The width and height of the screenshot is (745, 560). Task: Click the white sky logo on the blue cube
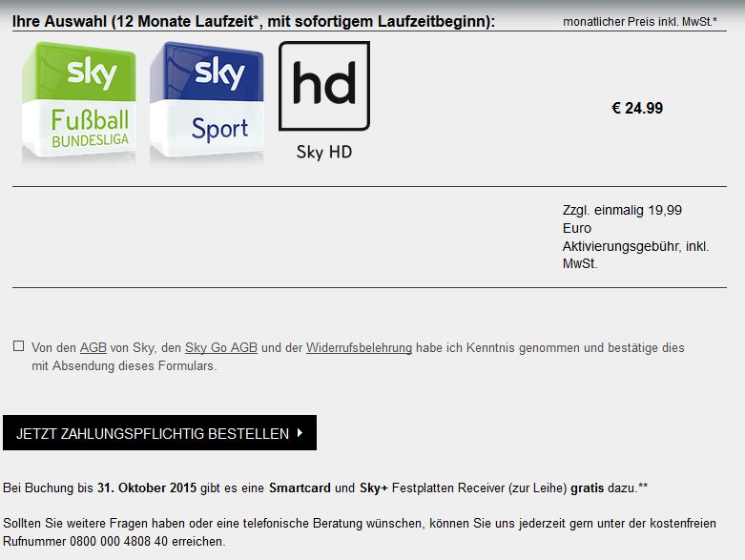coord(219,73)
